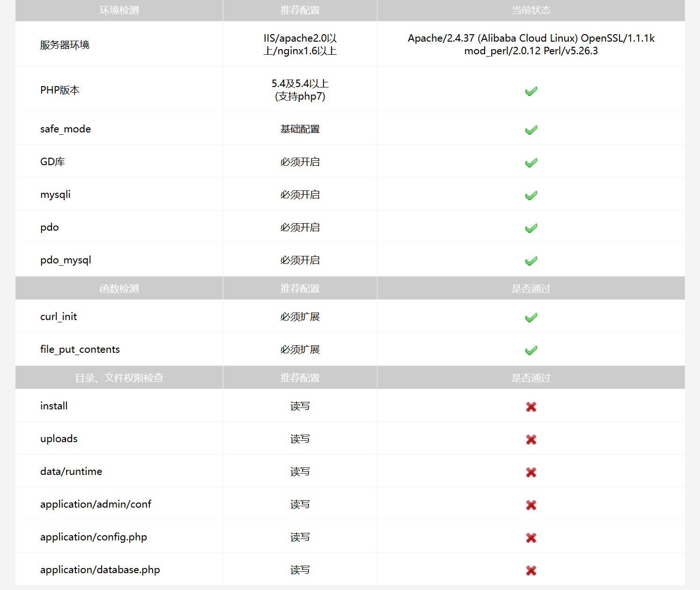Click 必须开启 in the mysqli row
This screenshot has height=590, width=700.
300,195
